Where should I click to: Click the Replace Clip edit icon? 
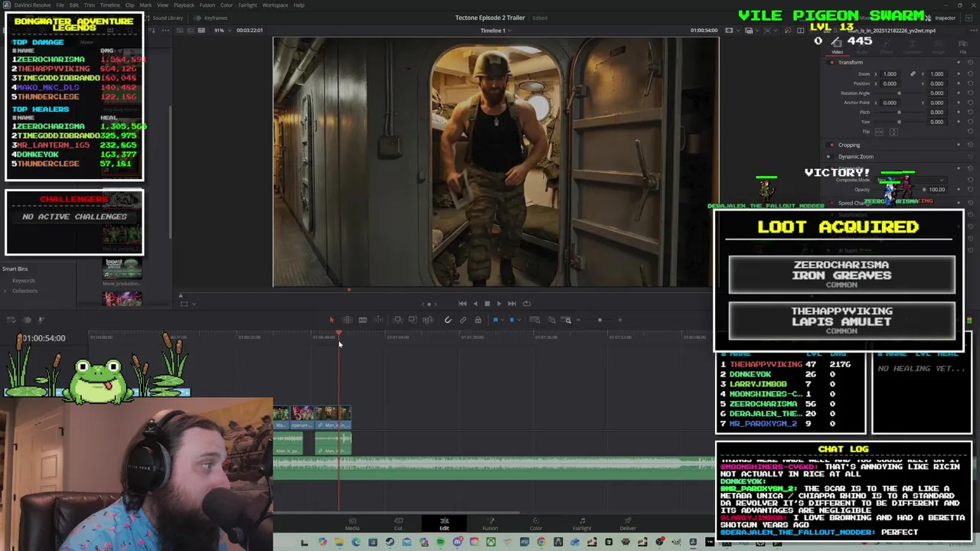(428, 320)
